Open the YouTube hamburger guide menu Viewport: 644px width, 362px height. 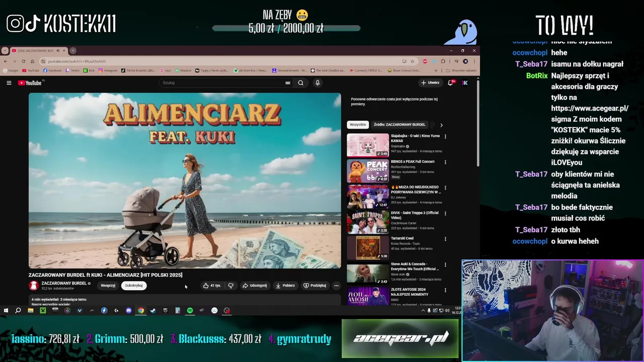(x=9, y=83)
